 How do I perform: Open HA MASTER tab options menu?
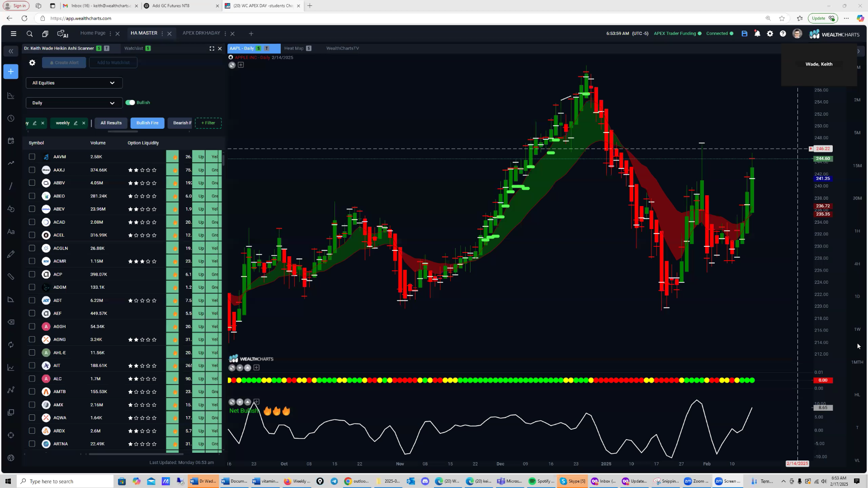[x=162, y=33]
